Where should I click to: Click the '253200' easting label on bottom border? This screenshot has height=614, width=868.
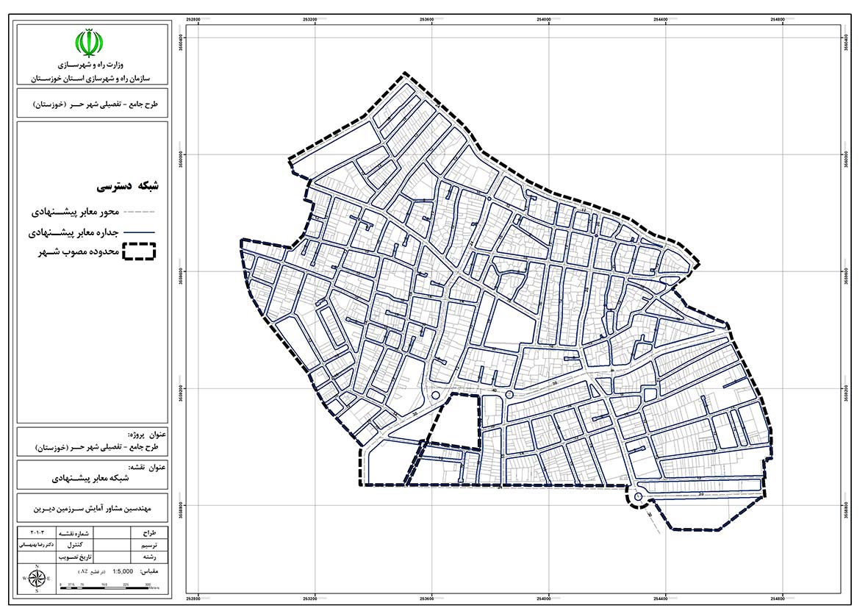click(310, 599)
